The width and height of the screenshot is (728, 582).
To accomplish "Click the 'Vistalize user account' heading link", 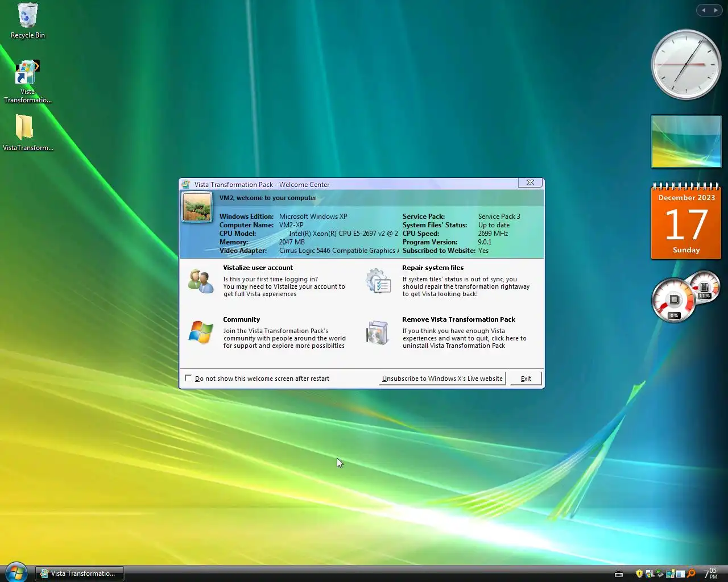I will pos(258,268).
